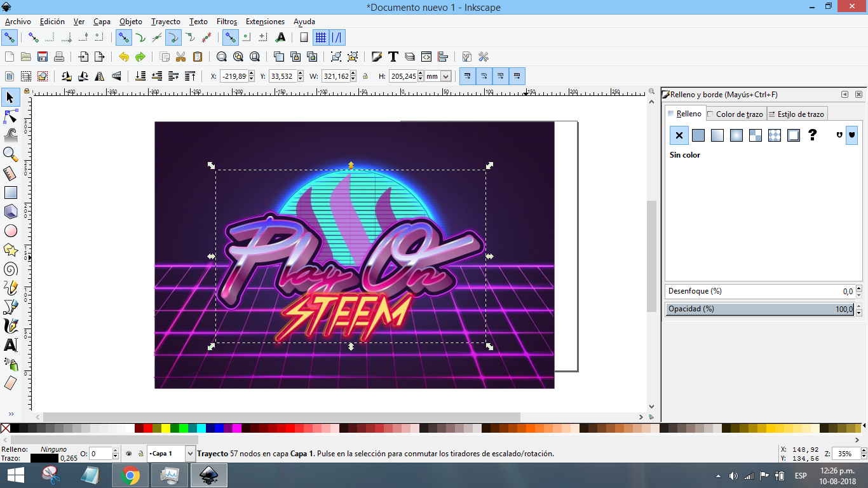
Task: Increase the X position spinner
Action: pos(252,74)
